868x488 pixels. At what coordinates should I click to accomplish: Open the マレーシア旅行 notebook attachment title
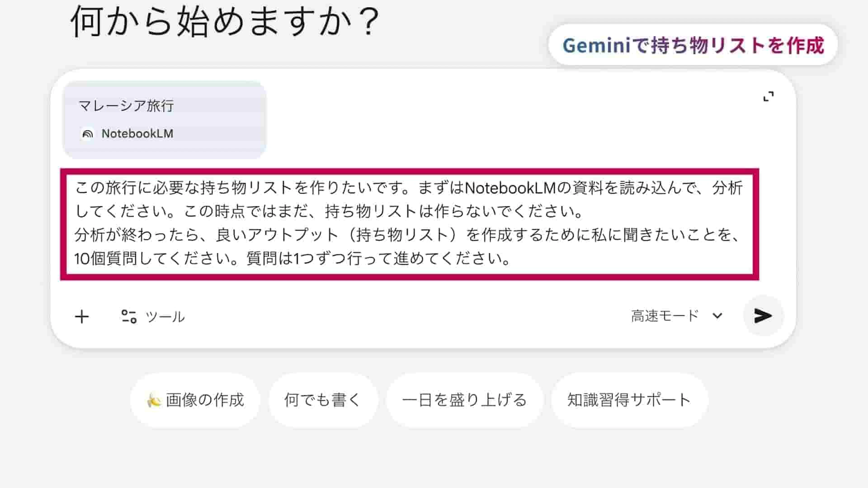coord(126,106)
